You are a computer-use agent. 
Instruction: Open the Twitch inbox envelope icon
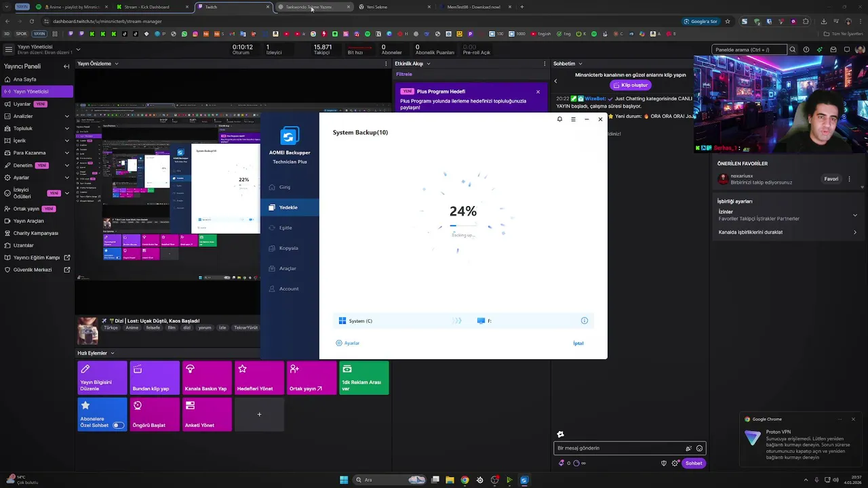(x=833, y=49)
